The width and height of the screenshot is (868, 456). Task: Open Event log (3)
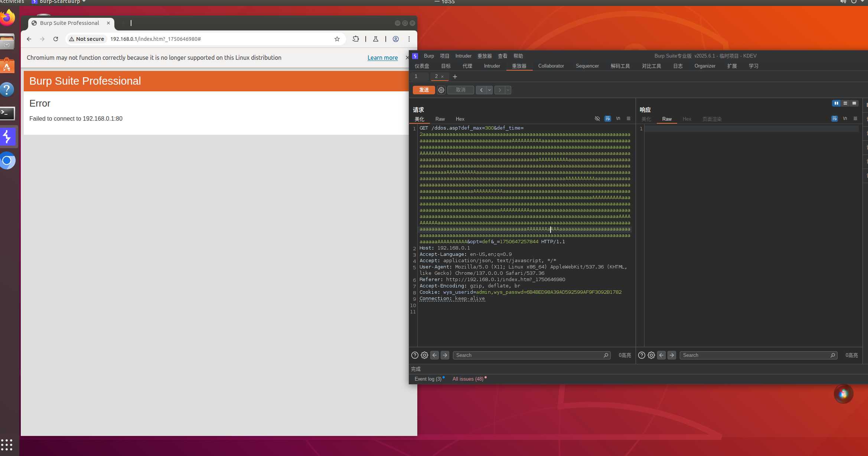click(x=428, y=379)
